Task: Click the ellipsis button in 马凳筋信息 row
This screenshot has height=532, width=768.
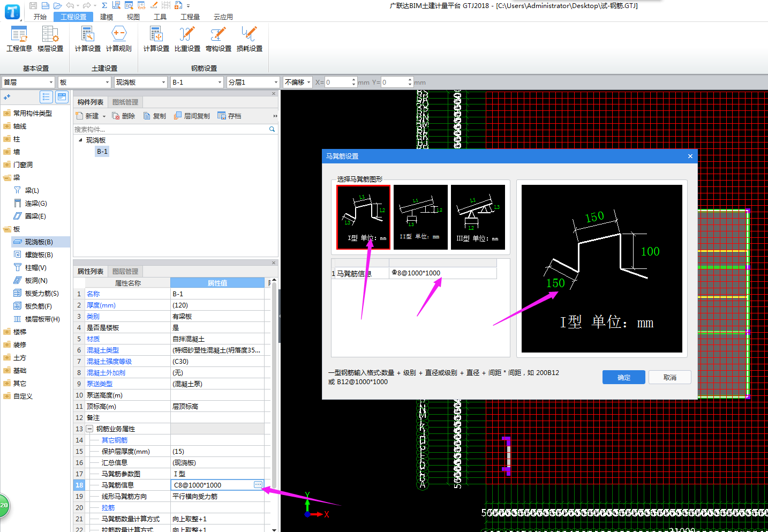Action: (x=258, y=485)
